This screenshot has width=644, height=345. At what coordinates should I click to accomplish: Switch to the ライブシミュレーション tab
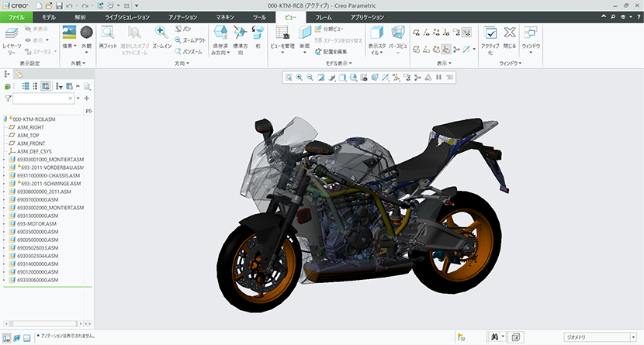[127, 17]
